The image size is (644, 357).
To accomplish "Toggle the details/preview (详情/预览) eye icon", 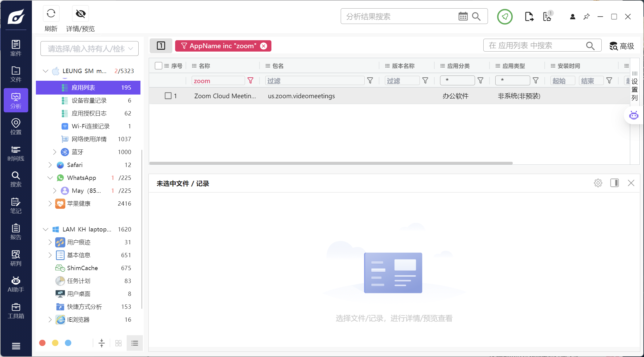I will [x=81, y=14].
